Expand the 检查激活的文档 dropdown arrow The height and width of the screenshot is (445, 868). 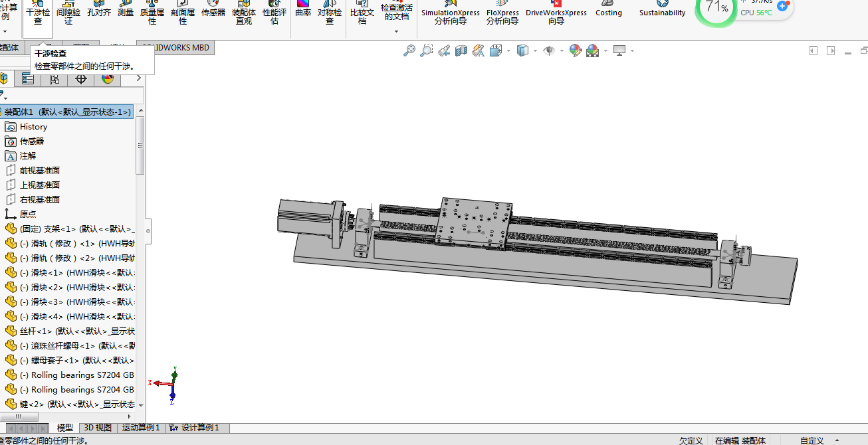397,31
